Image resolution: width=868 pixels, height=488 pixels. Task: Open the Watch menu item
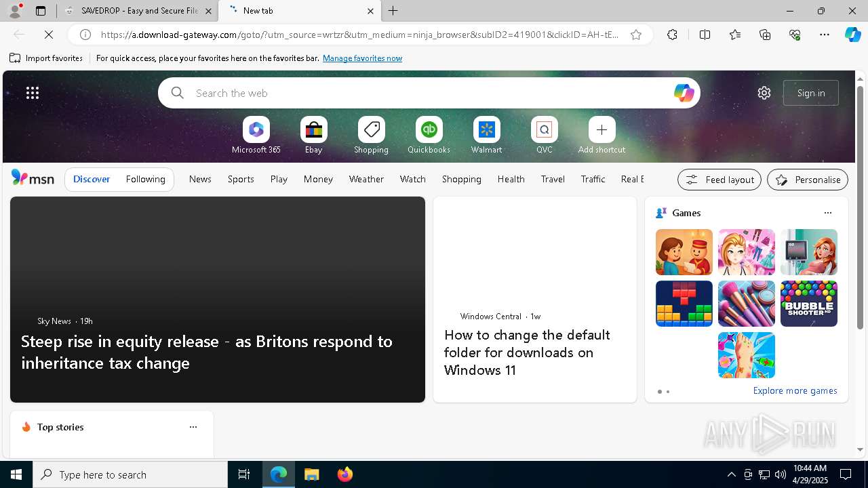pyautogui.click(x=413, y=179)
